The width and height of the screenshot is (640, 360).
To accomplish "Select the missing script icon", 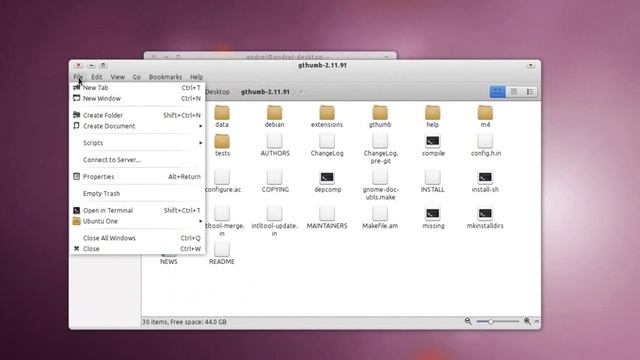I will point(433,213).
